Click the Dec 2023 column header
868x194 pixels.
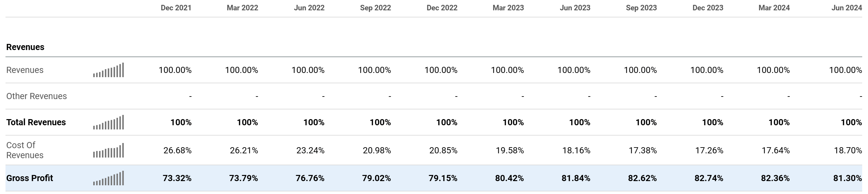708,8
